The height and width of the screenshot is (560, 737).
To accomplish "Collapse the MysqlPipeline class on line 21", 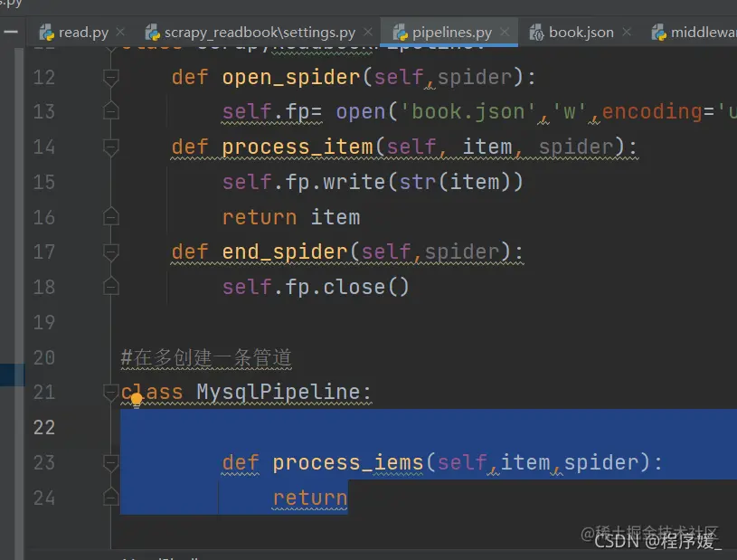I will (111, 392).
